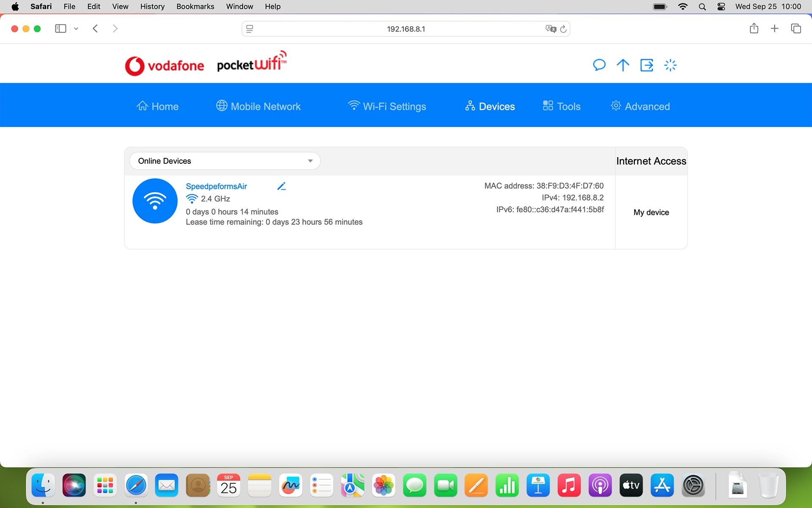Reload the page with the refresh icon
812x508 pixels.
coord(563,29)
